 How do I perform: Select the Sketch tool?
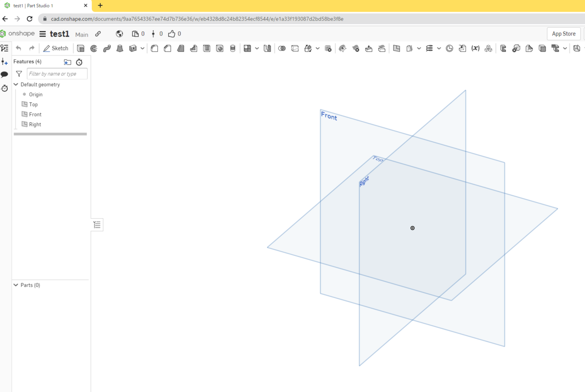(x=56, y=48)
